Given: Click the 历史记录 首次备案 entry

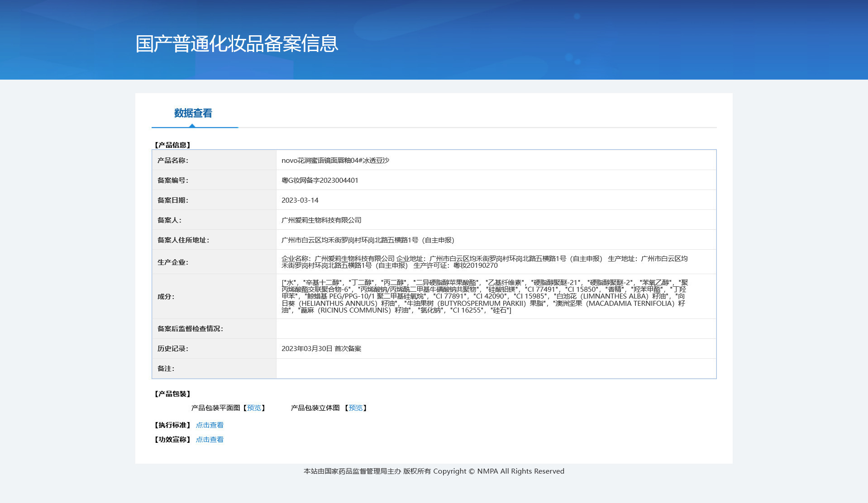Looking at the screenshot, I should [321, 349].
